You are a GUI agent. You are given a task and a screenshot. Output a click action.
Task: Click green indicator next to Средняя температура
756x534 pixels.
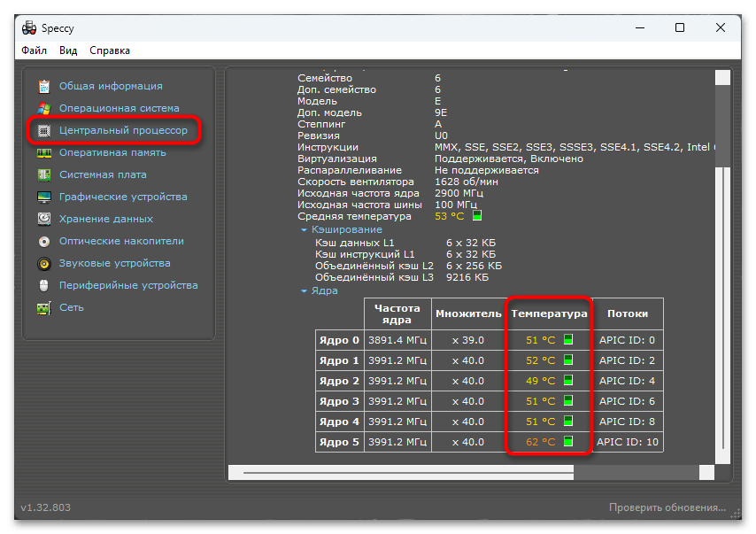pos(477,216)
